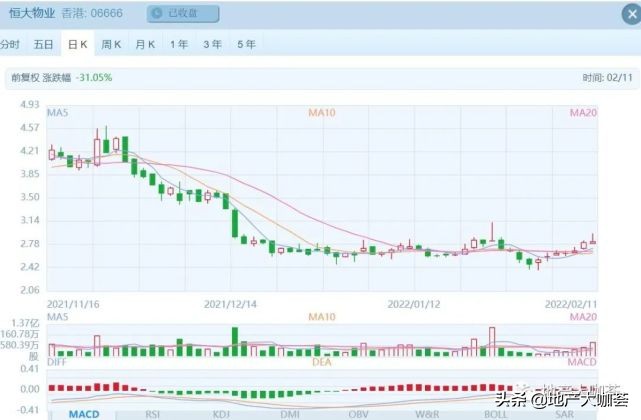Close the stock chart panel
The image size is (641, 420).
pos(632,14)
